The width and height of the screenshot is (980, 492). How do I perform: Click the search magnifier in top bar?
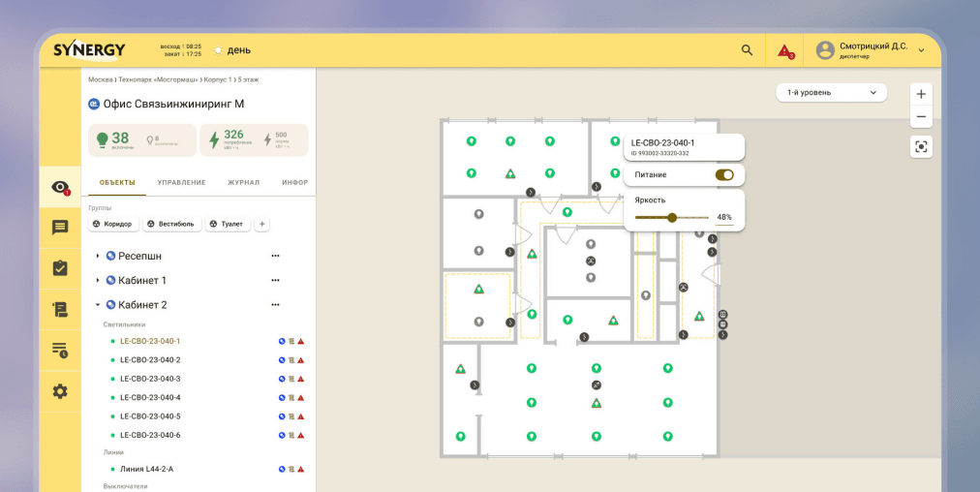[747, 50]
